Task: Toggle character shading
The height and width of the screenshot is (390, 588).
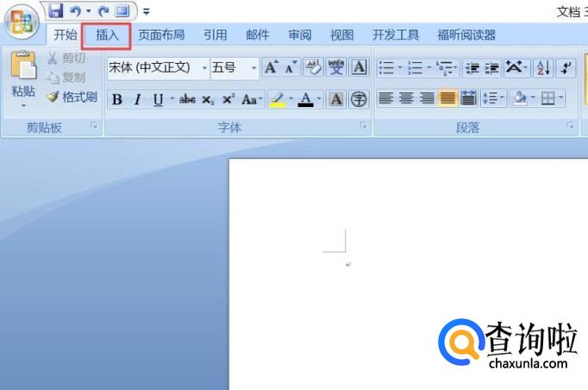Action: [336, 99]
